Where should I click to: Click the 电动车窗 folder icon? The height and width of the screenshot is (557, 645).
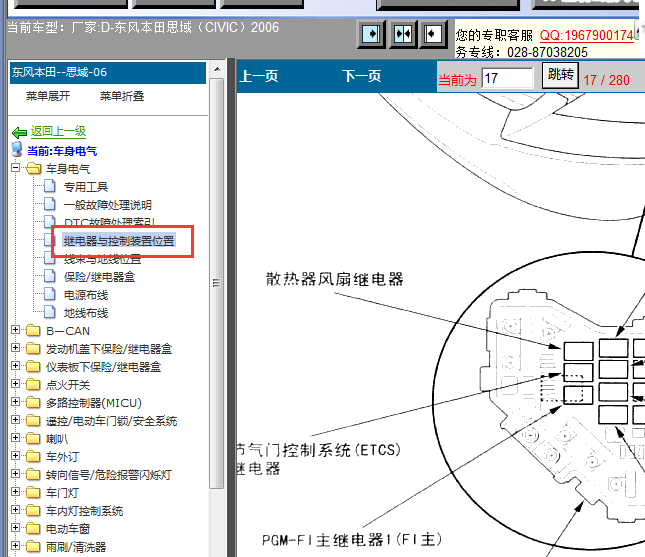pyautogui.click(x=33, y=529)
